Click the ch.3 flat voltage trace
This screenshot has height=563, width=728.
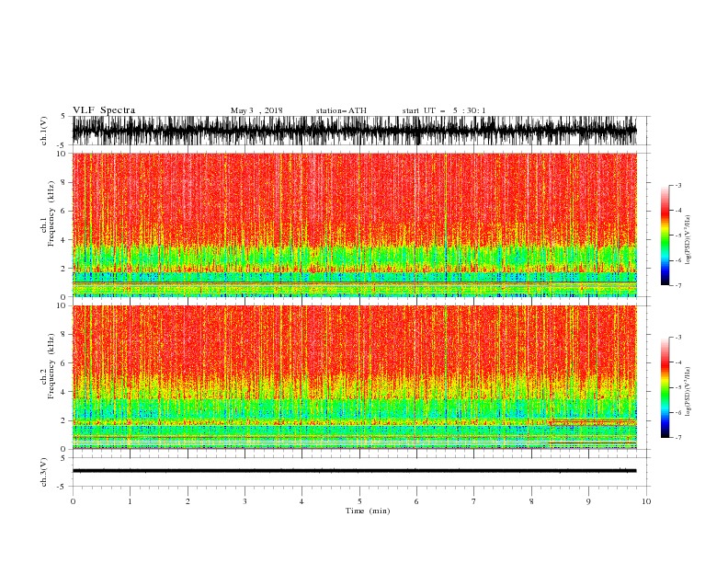pos(354,471)
